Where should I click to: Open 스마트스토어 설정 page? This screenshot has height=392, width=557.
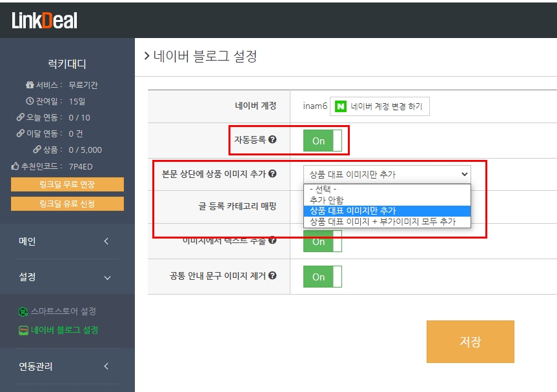tap(63, 311)
